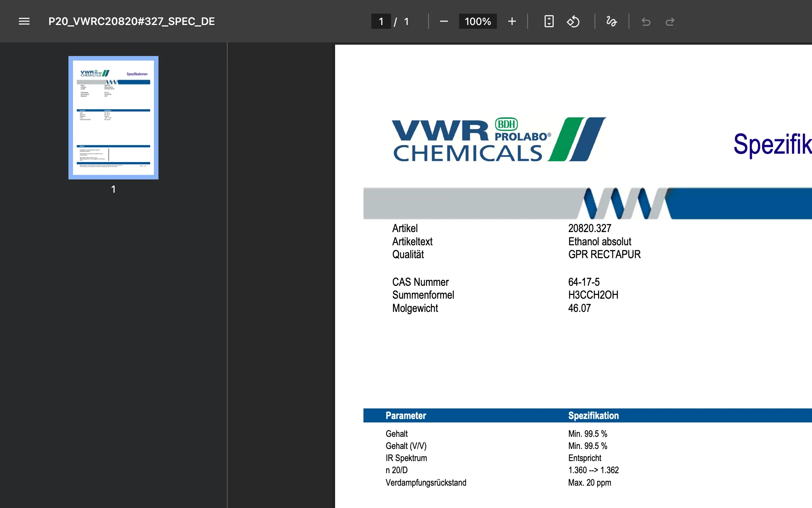Click the Spezifikation column header
This screenshot has height=508, width=812.
coord(593,416)
